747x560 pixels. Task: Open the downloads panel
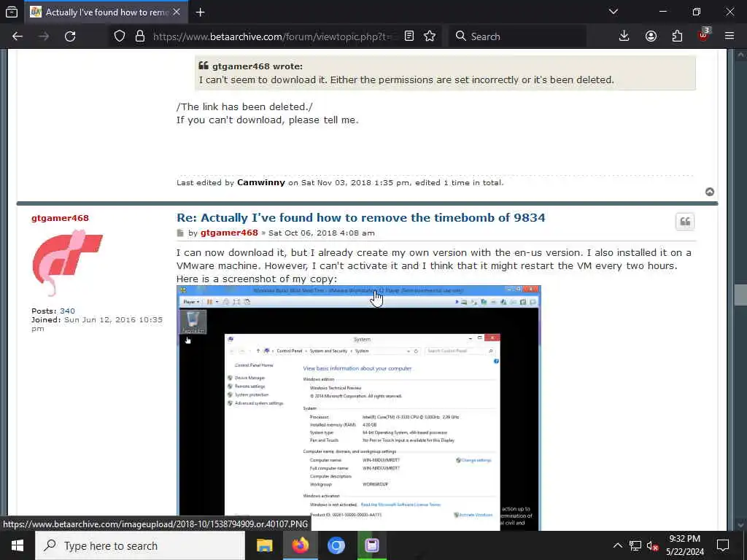[624, 36]
